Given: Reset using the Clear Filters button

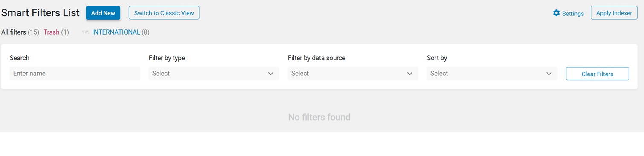Looking at the screenshot, I should point(597,74).
